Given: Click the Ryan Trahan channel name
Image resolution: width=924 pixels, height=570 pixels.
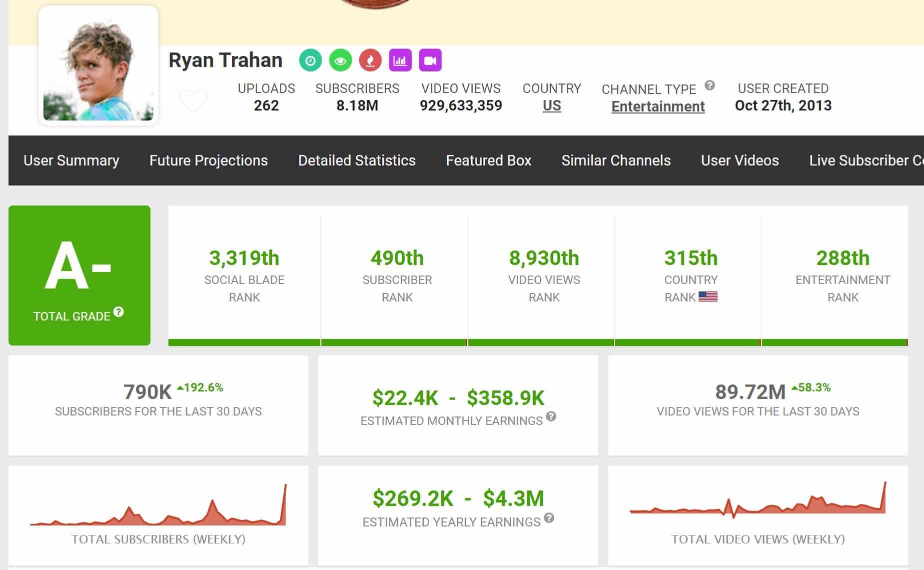Looking at the screenshot, I should [x=225, y=60].
